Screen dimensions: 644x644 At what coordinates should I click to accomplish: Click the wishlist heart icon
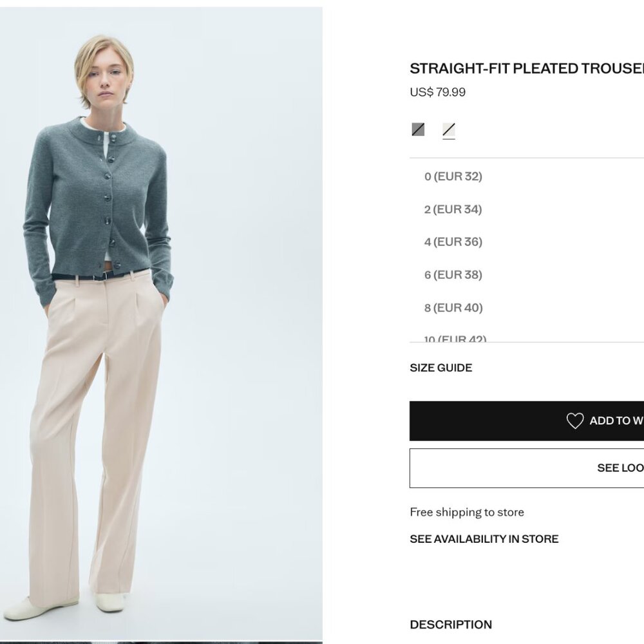click(x=575, y=420)
